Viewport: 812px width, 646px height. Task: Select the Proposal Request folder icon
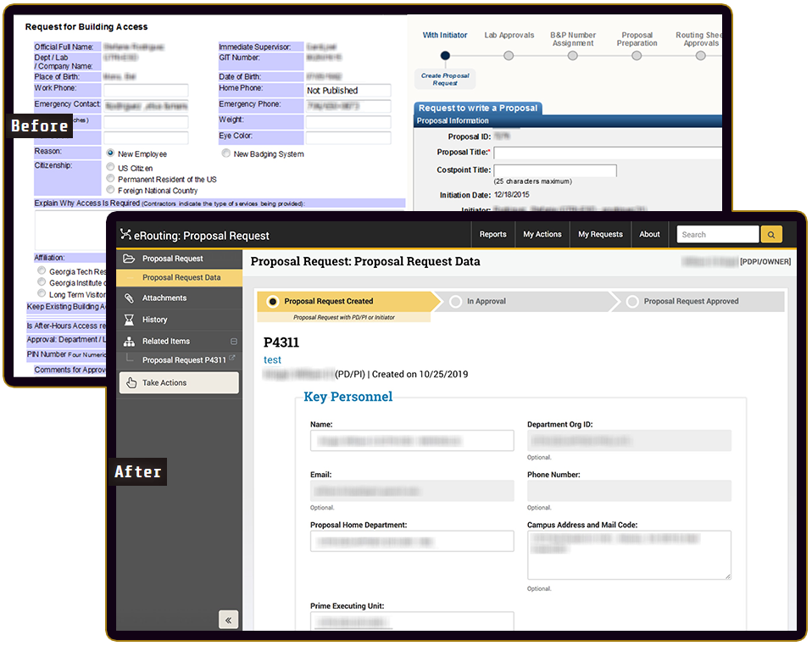[131, 259]
